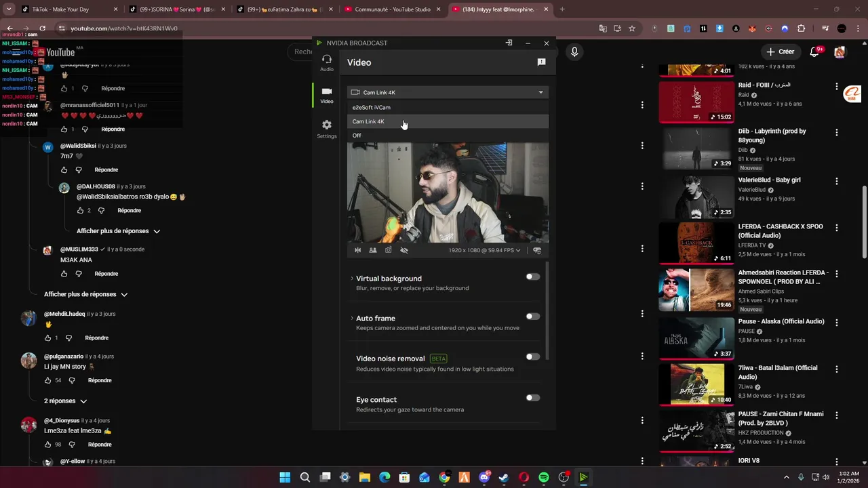
Task: Click Répondre under MehdiLhadeq's comment
Action: pos(97,338)
